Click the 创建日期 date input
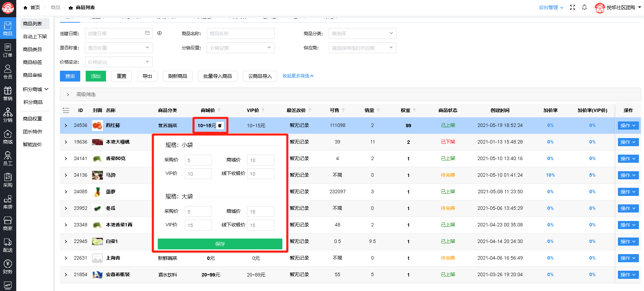This screenshot has height=291, width=644. point(119,33)
